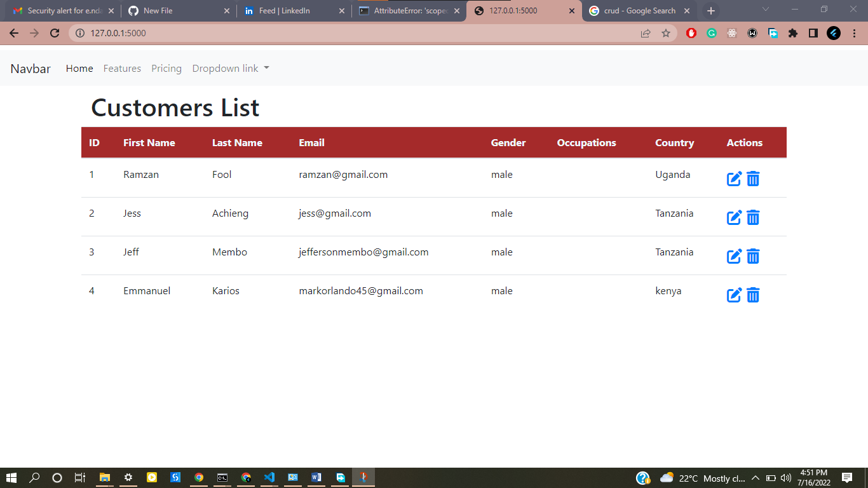Open the edit icon on Jeff Membo's row
The width and height of the screenshot is (868, 488).
pos(734,256)
